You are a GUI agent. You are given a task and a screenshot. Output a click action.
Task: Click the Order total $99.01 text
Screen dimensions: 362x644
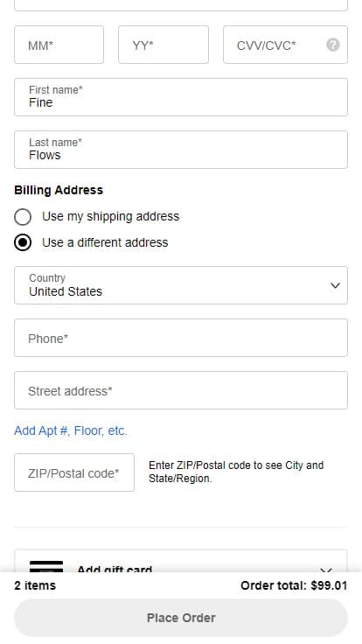pos(294,585)
